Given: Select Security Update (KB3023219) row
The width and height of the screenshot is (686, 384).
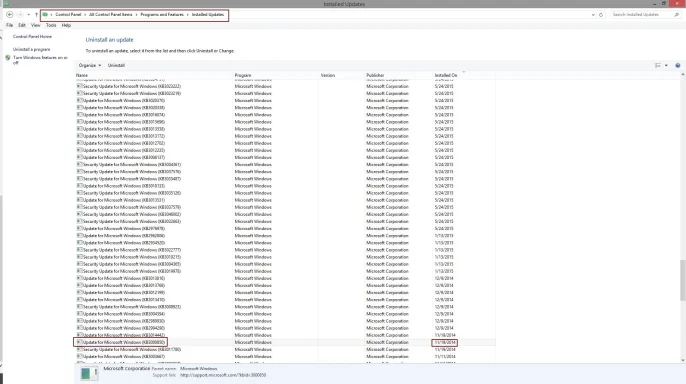Looking at the screenshot, I should pos(285,93).
